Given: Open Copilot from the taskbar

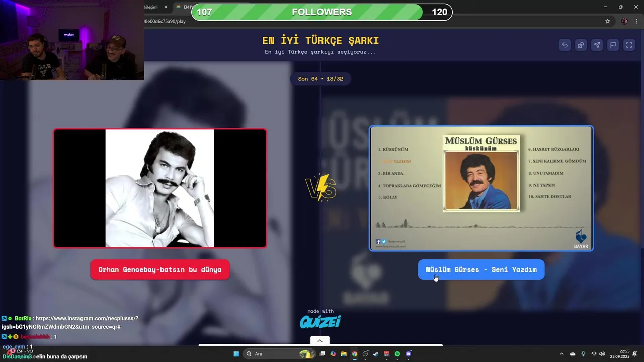Looking at the screenshot, I should tap(333, 354).
